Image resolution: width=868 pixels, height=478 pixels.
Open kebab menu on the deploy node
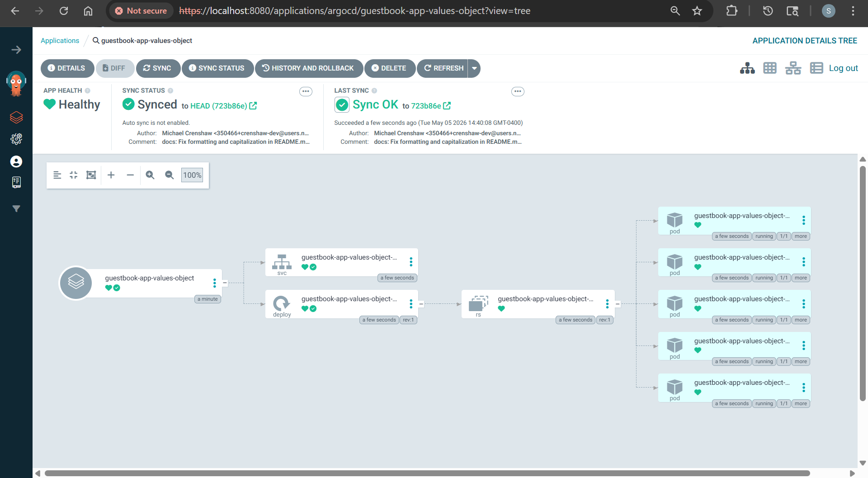[411, 303]
